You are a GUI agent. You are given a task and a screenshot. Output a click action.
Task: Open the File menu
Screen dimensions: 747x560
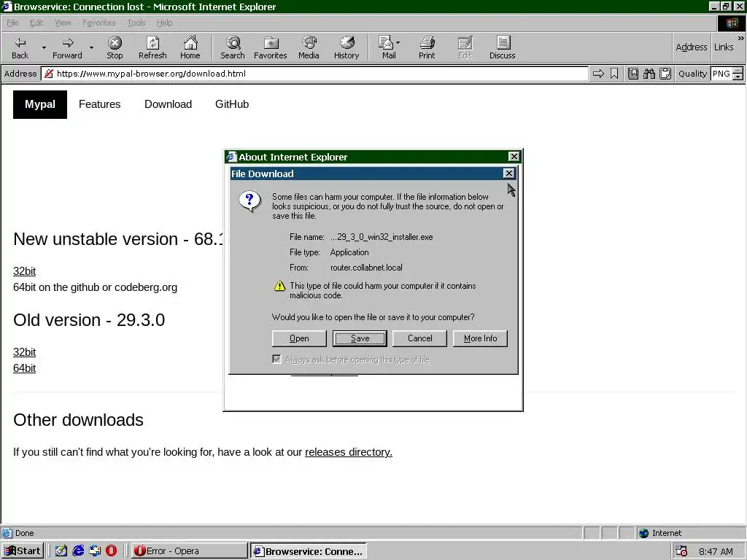click(12, 23)
